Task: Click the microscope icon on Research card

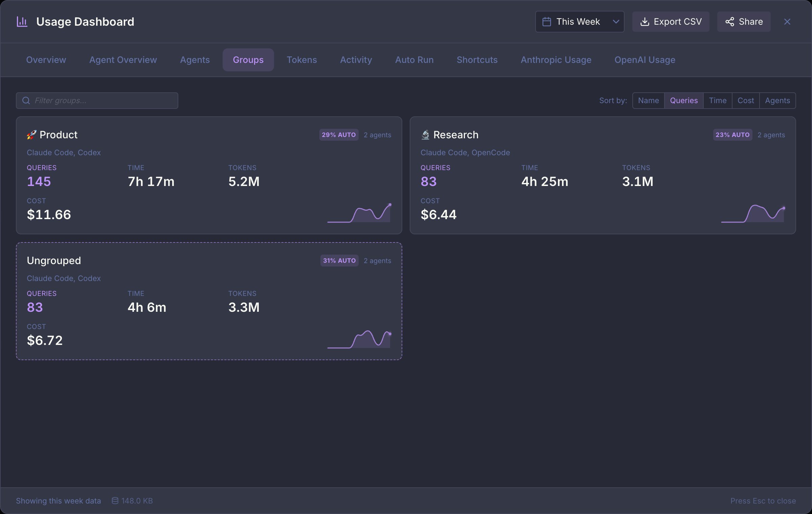Action: [x=425, y=135]
